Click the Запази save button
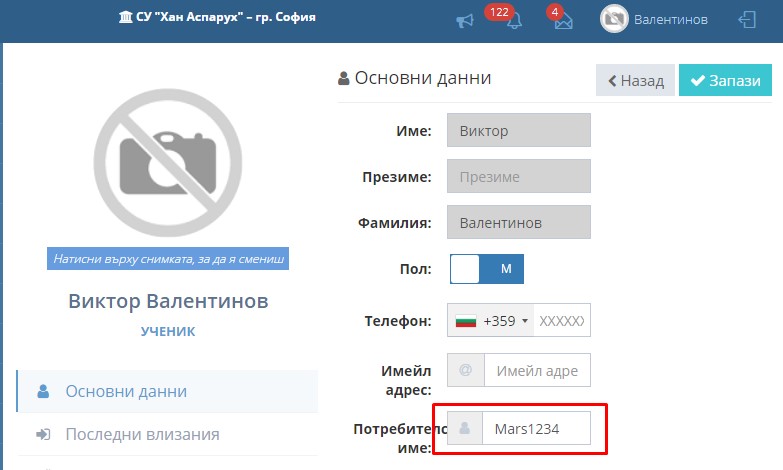This screenshot has width=783, height=470. [x=725, y=80]
